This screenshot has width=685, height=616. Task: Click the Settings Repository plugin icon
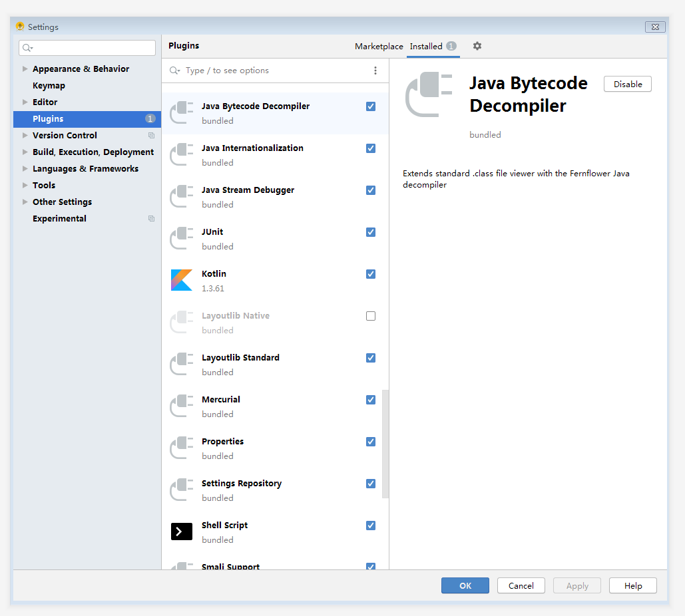[181, 490]
